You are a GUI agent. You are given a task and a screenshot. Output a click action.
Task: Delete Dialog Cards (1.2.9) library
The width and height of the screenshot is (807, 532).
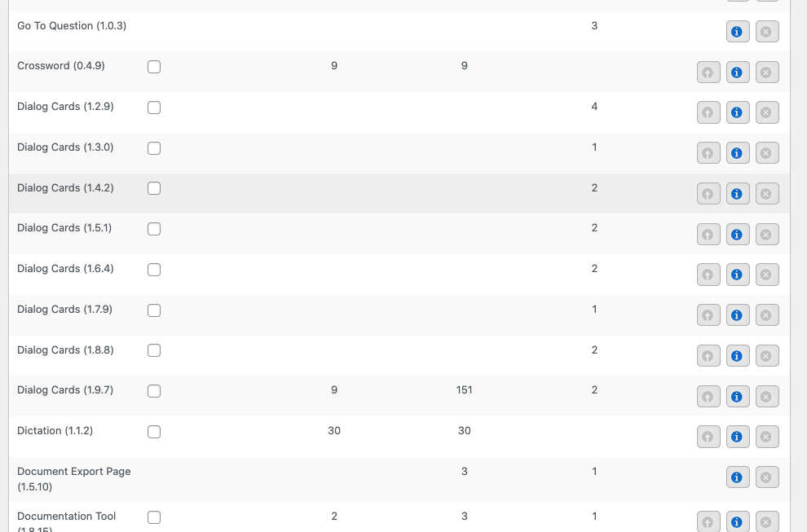coord(767,112)
